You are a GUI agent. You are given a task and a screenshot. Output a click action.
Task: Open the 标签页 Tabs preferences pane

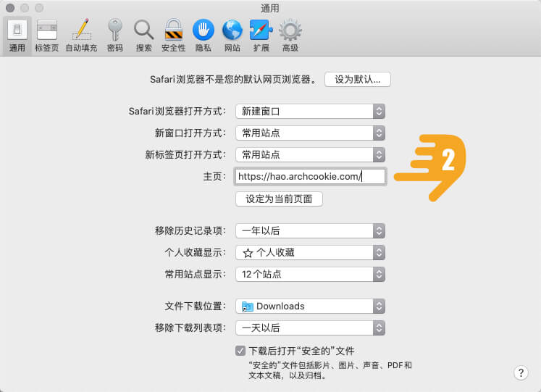tap(46, 36)
